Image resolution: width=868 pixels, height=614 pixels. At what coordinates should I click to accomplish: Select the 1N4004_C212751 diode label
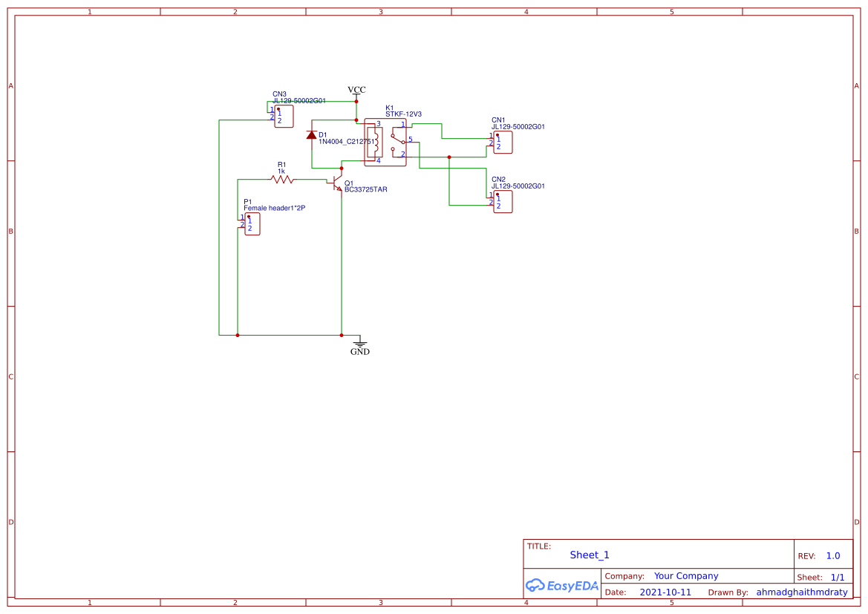347,142
